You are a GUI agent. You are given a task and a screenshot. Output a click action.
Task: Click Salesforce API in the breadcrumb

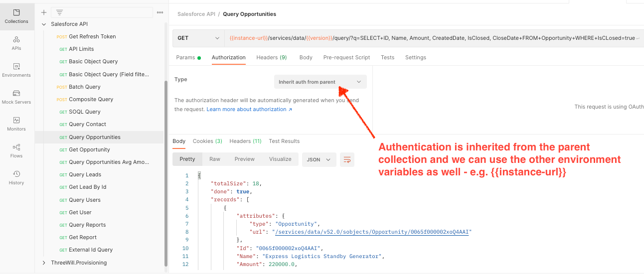pyautogui.click(x=196, y=14)
